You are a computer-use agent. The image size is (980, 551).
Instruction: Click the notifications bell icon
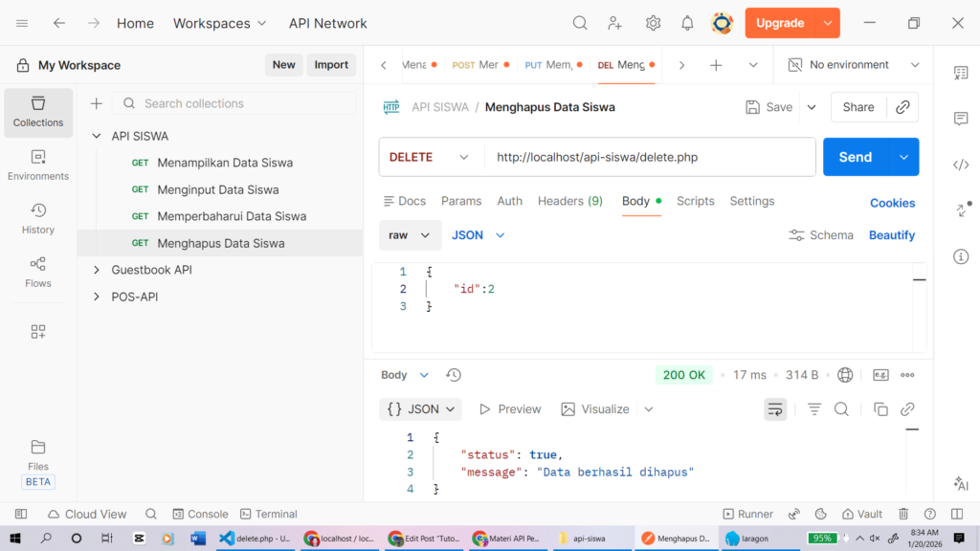click(687, 23)
